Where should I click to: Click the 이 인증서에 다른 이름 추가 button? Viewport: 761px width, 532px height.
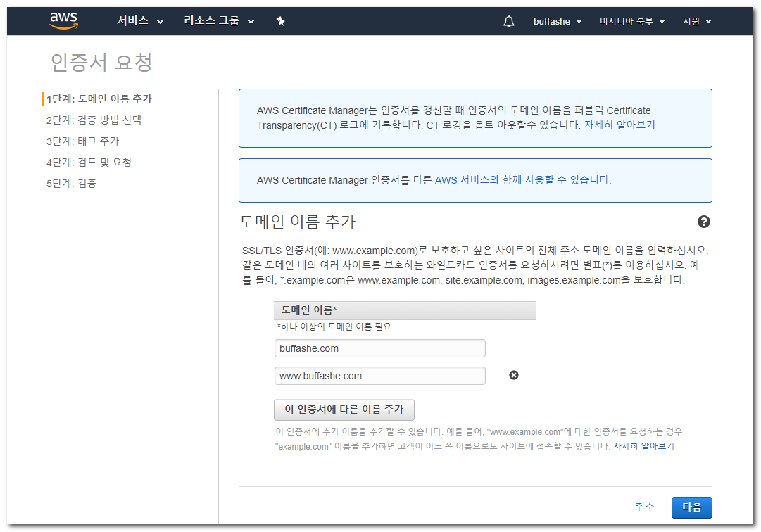pos(344,410)
